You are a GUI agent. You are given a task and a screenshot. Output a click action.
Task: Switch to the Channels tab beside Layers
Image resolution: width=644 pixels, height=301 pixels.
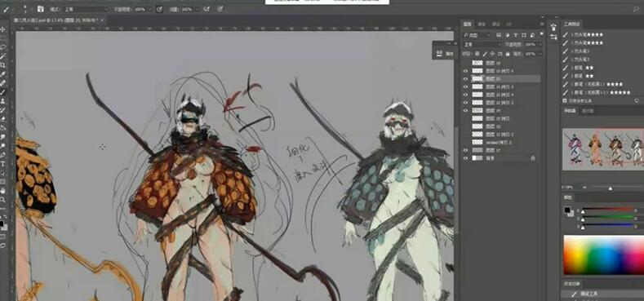click(x=482, y=24)
